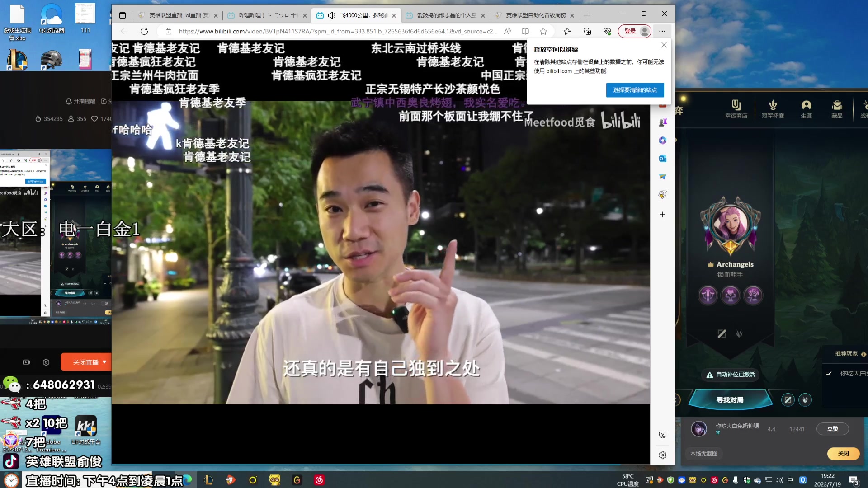The height and width of the screenshot is (488, 868).
Task: Switch to 哔哩哔哩 homepage tab
Action: coord(267,15)
